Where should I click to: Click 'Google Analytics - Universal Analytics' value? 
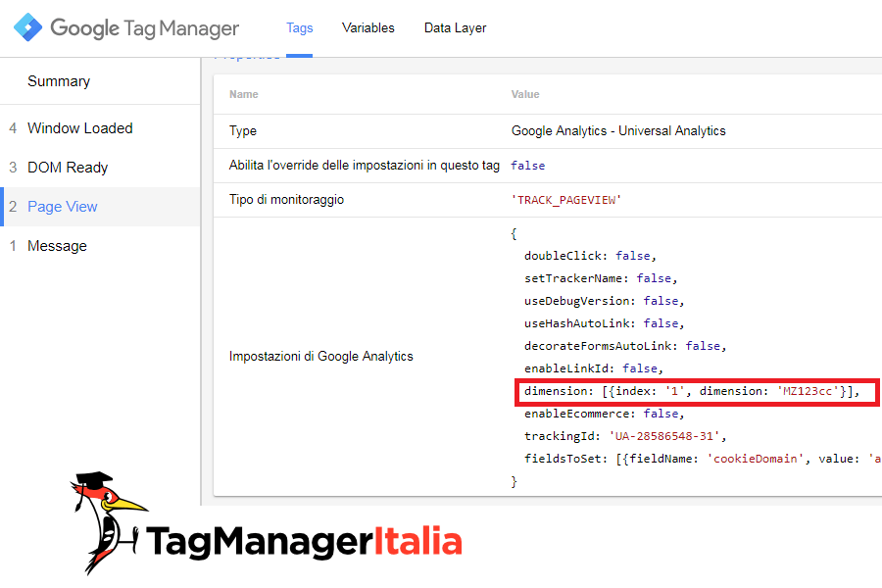618,131
